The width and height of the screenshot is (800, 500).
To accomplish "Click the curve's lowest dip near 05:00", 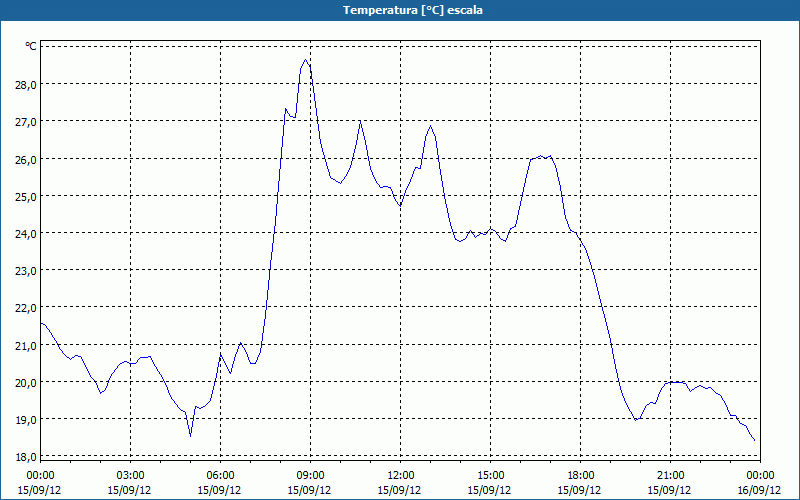I will coord(190,436).
